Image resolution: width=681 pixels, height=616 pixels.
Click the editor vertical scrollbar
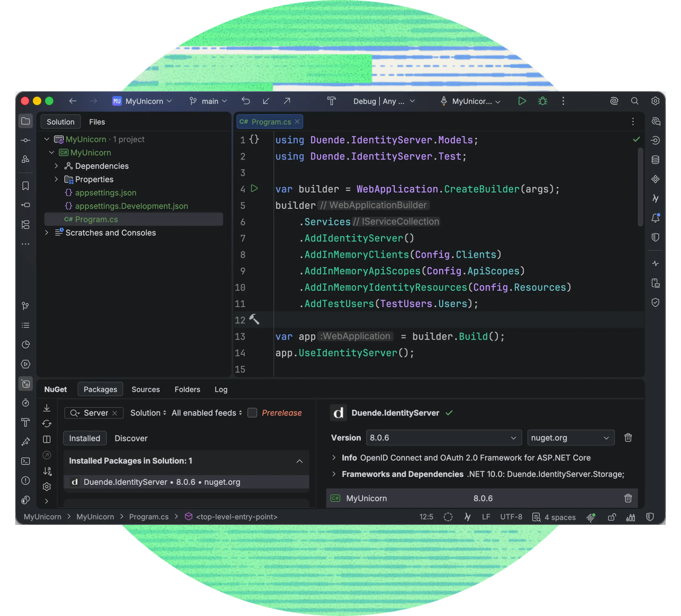pyautogui.click(x=640, y=187)
